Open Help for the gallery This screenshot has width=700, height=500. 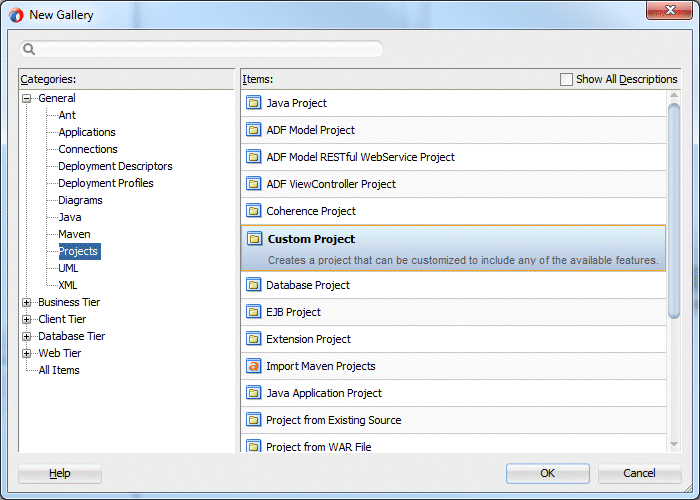click(x=60, y=473)
